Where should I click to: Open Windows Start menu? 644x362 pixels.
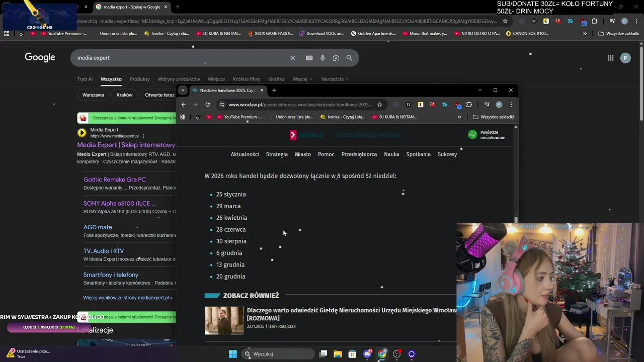233,354
